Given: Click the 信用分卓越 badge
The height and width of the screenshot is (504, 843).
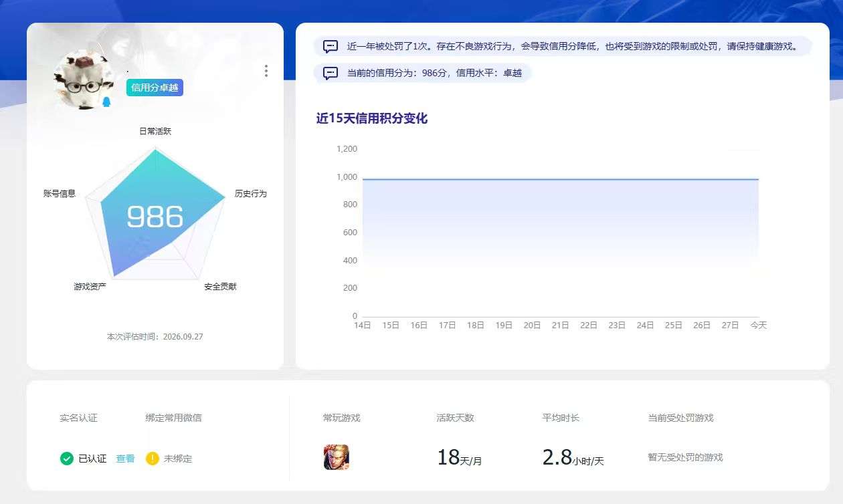Looking at the screenshot, I should (155, 88).
